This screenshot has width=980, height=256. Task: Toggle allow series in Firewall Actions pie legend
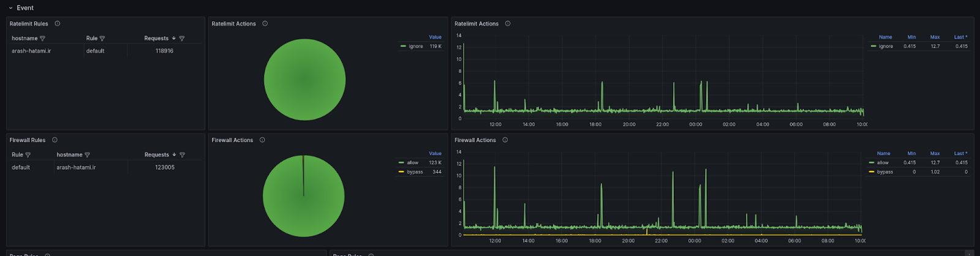(x=413, y=163)
